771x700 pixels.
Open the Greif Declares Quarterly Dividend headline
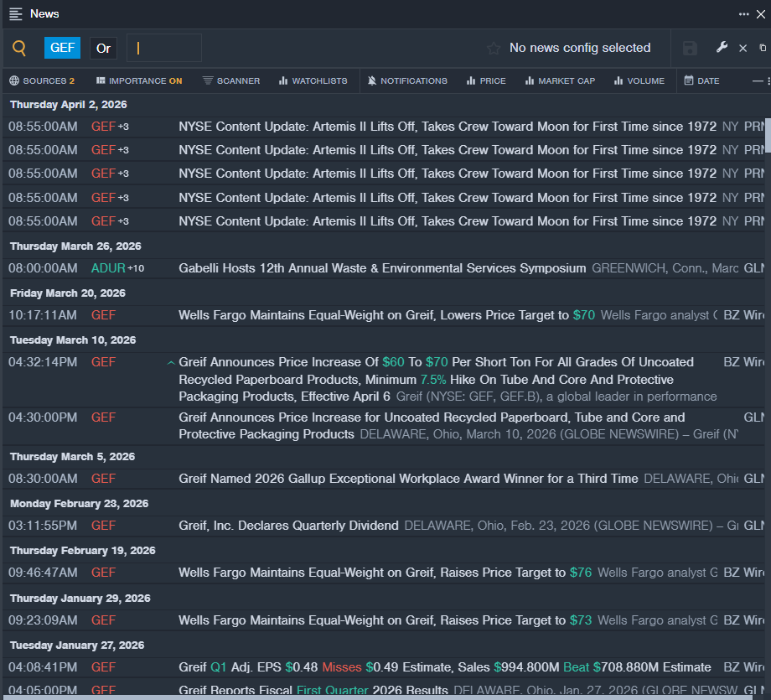[x=288, y=526]
